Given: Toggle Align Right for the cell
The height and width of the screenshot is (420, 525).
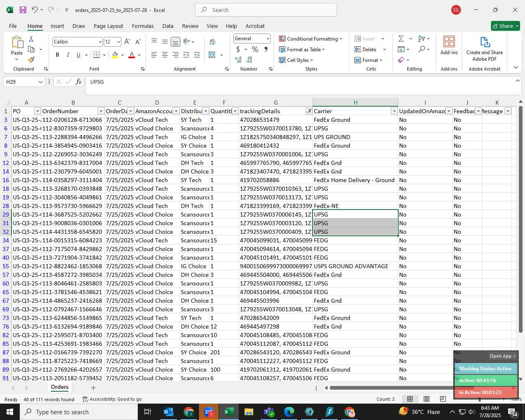Looking at the screenshot, I should point(176,55).
